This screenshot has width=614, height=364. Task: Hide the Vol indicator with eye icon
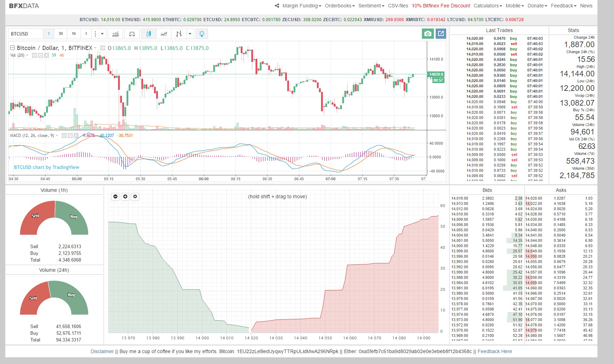click(35, 55)
